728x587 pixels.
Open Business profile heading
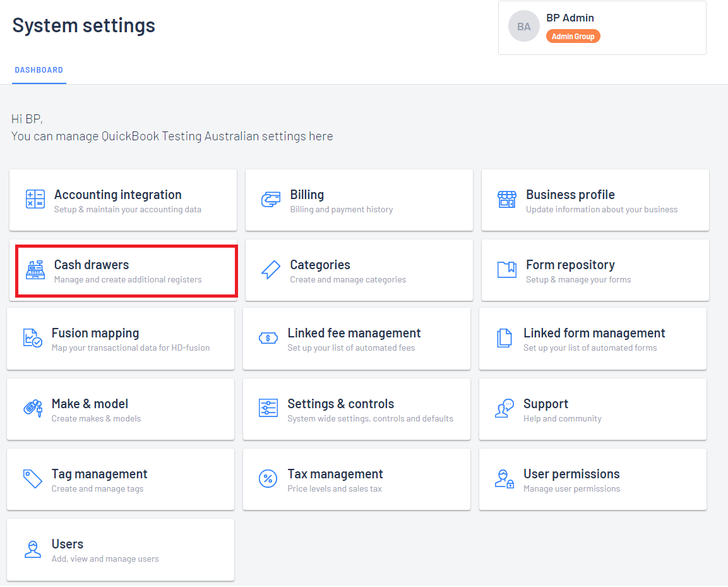click(570, 195)
